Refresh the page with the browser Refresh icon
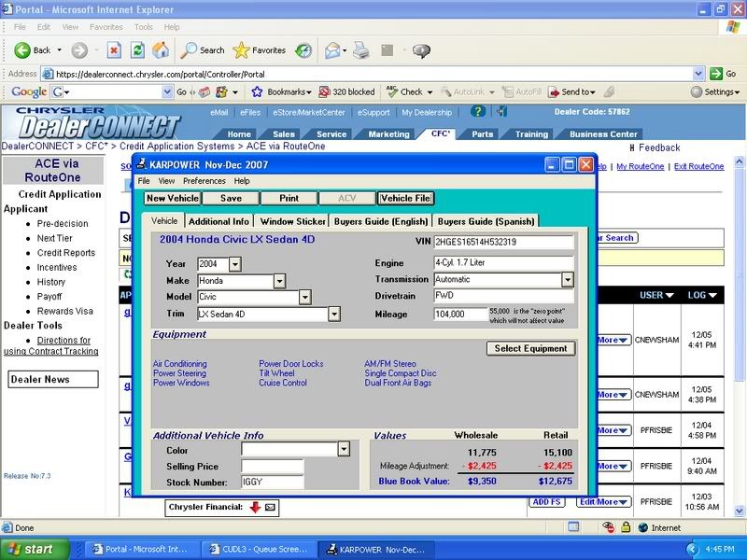The image size is (747, 560). pyautogui.click(x=137, y=50)
